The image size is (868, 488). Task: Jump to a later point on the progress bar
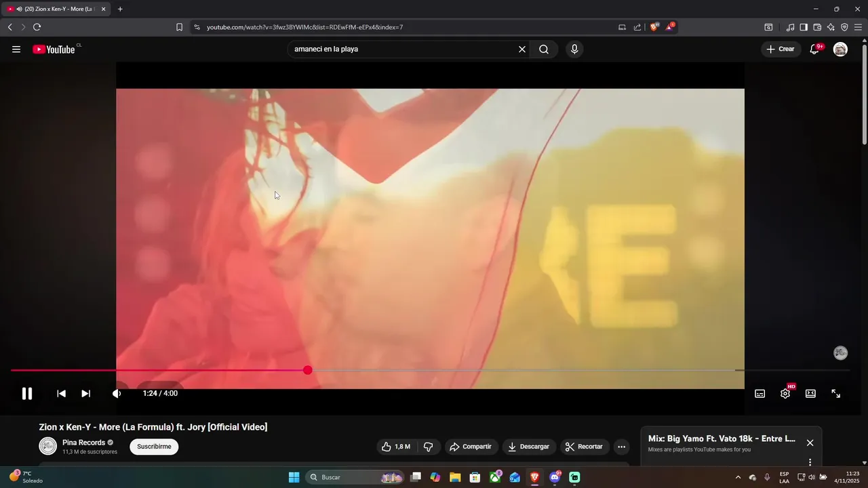pos(578,370)
